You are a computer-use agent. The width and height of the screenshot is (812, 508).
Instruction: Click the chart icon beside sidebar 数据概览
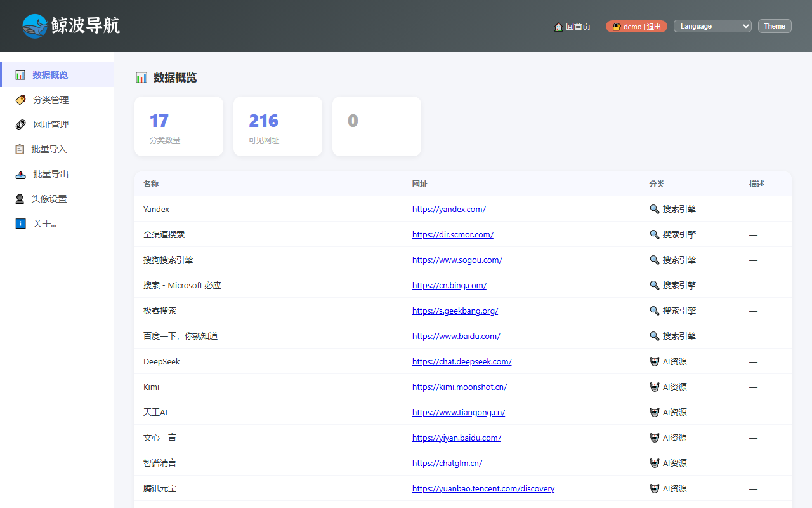click(20, 75)
